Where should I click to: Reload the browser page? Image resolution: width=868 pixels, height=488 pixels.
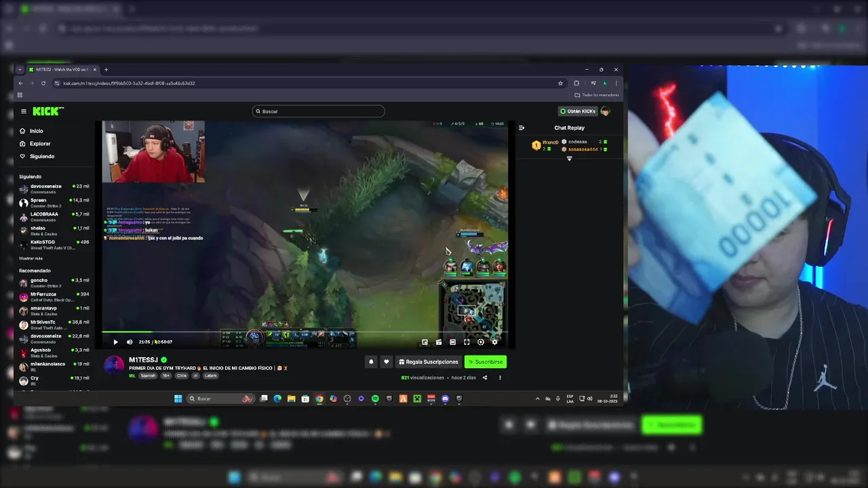tap(43, 83)
